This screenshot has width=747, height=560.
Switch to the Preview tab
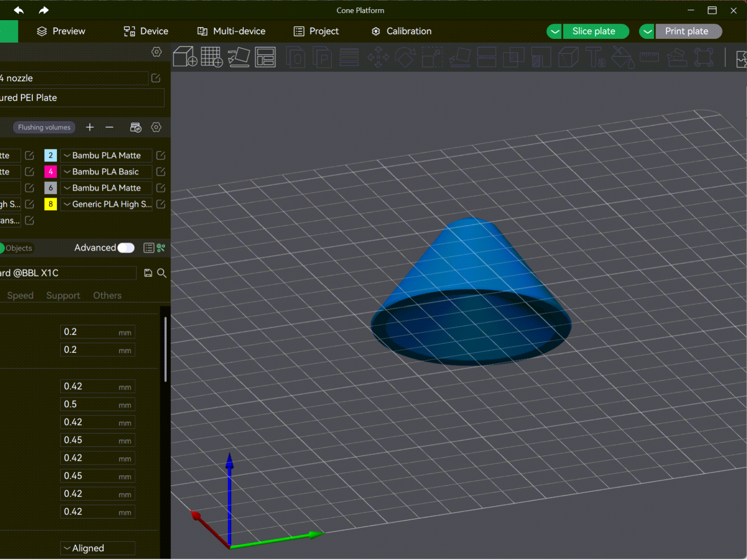click(61, 31)
